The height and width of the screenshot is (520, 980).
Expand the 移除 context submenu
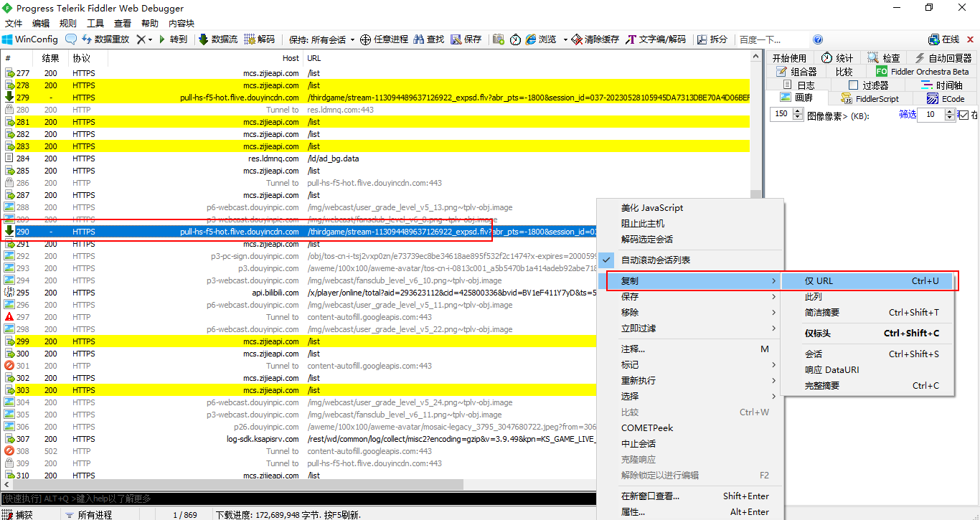click(690, 313)
